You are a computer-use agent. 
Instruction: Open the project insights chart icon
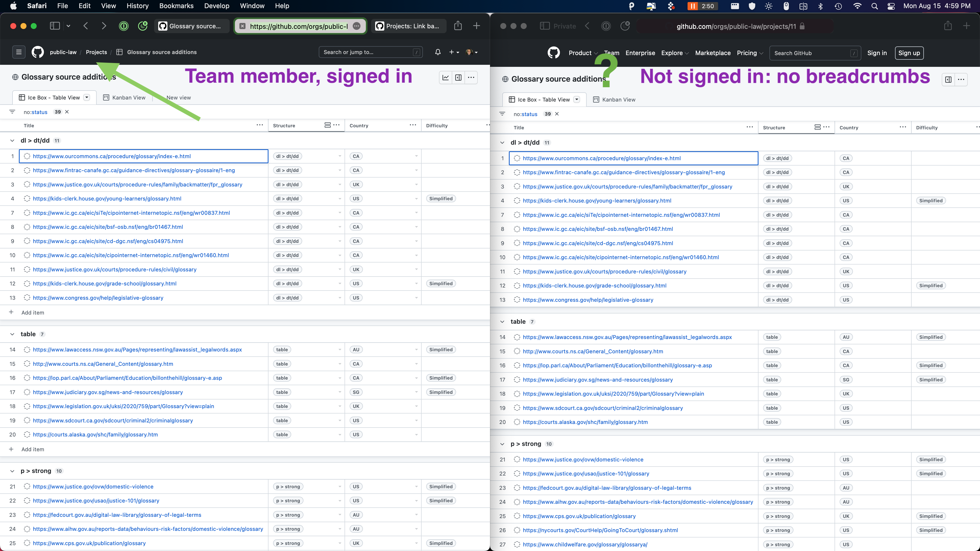tap(446, 78)
